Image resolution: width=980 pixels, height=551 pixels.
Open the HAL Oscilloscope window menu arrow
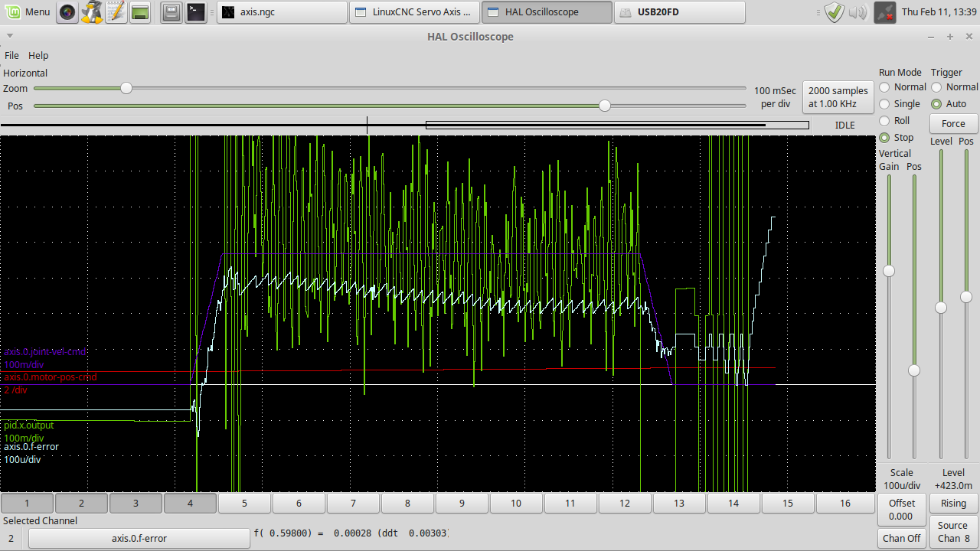(9, 36)
